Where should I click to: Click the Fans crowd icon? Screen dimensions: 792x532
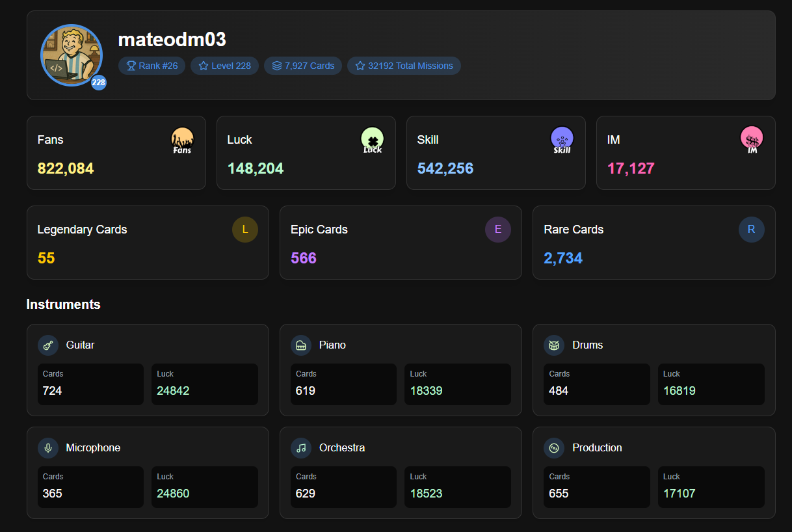[x=182, y=140]
